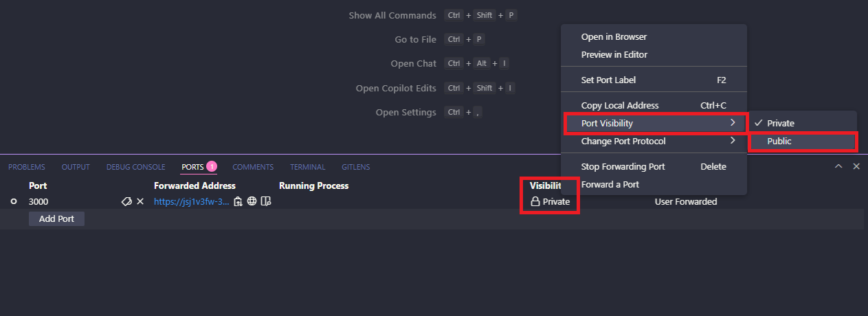Stop forwarding port 3000 via X icon

coord(140,201)
